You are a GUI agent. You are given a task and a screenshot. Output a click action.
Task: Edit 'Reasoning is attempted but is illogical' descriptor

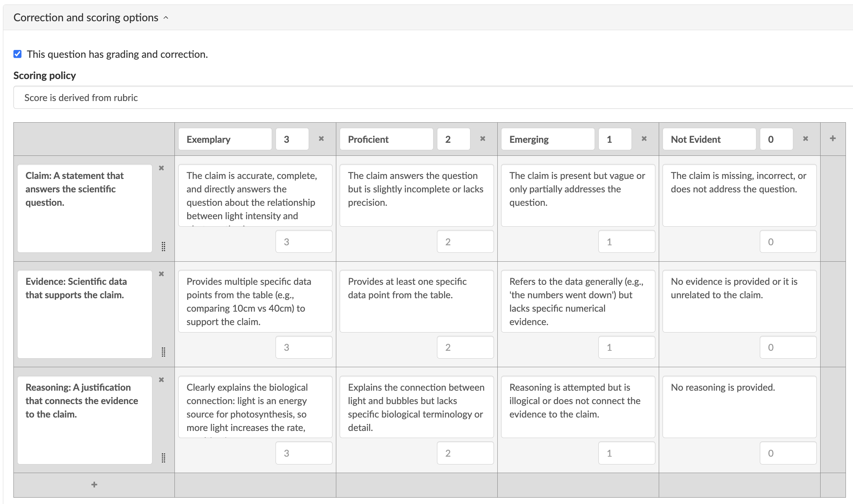pos(578,407)
